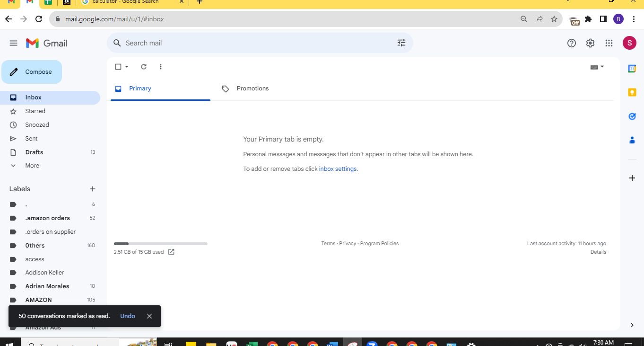644x346 pixels.
Task: Open the More actions three-dot menu
Action: (161, 67)
